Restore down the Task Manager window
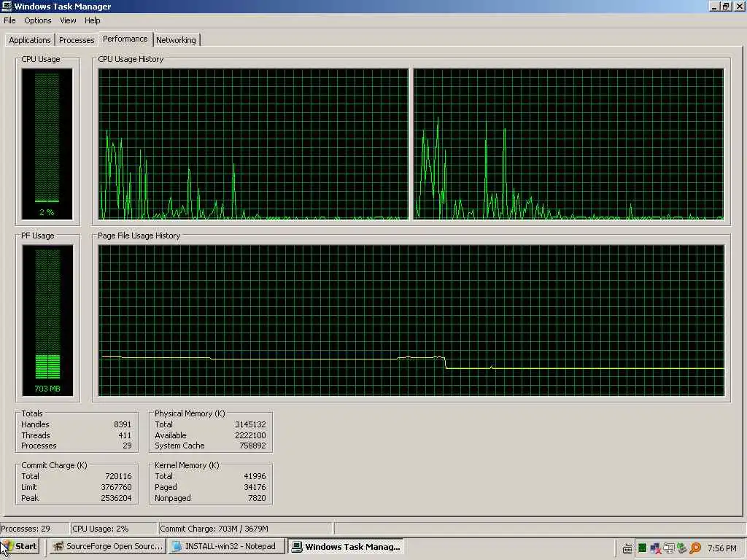This screenshot has width=747, height=560. (725, 6)
